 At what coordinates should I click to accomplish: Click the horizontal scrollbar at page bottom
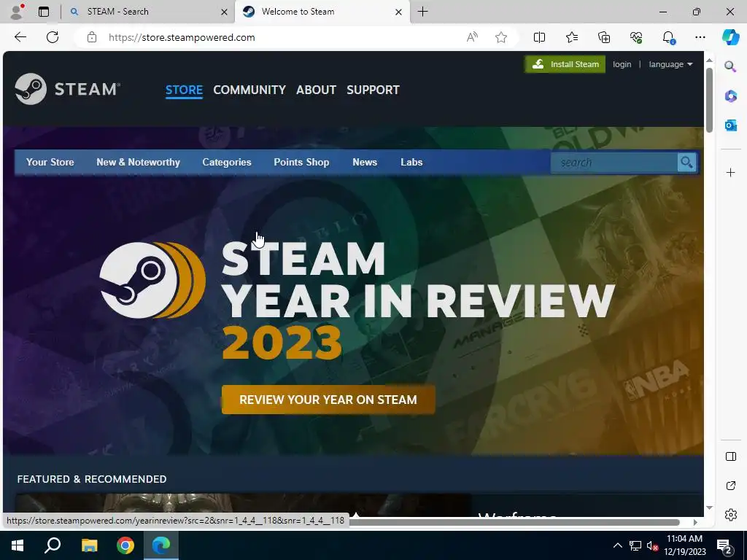(514, 522)
